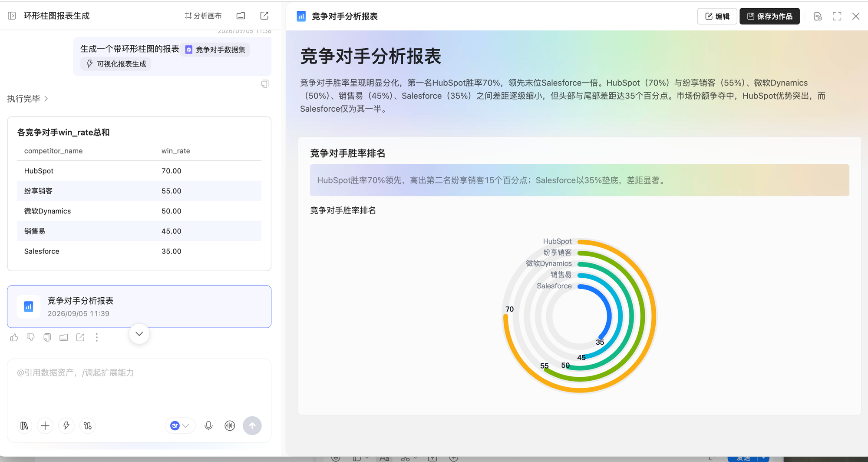Click the 竞争对手数据集 dataset chip
This screenshot has width=868, height=462.
215,50
